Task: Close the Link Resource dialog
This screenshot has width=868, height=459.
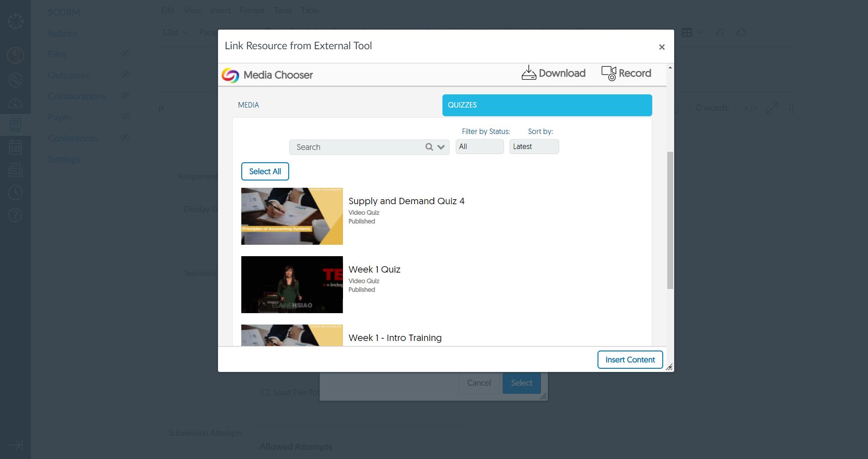Action: click(x=662, y=47)
